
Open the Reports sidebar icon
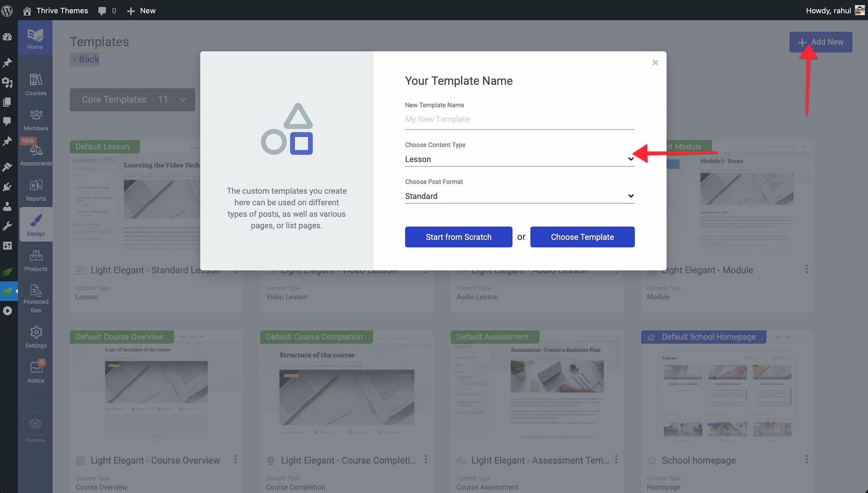[x=36, y=190]
